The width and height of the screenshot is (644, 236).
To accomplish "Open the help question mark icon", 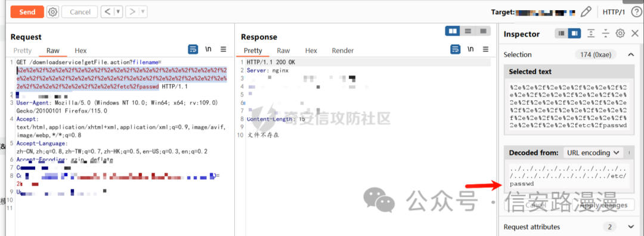I will (636, 12).
